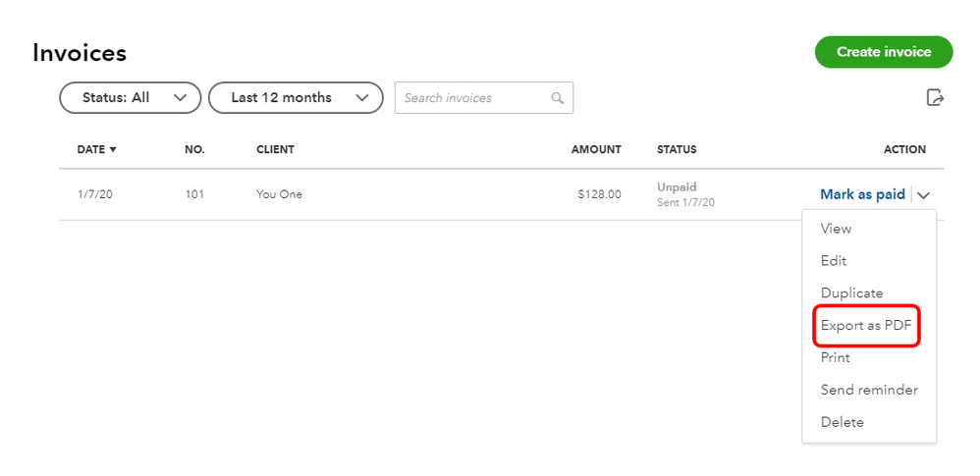Click the search magnifier icon
Viewport: 980px width, 476px height.
558,98
